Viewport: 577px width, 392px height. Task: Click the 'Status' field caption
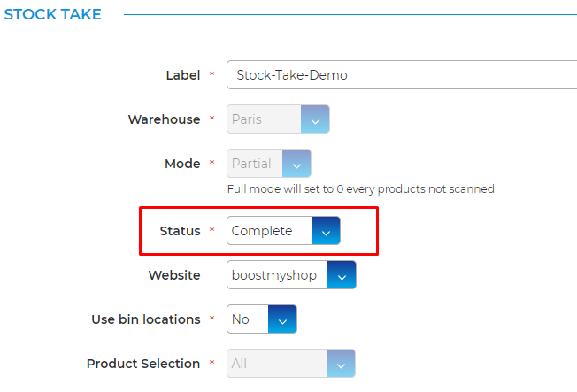point(180,231)
